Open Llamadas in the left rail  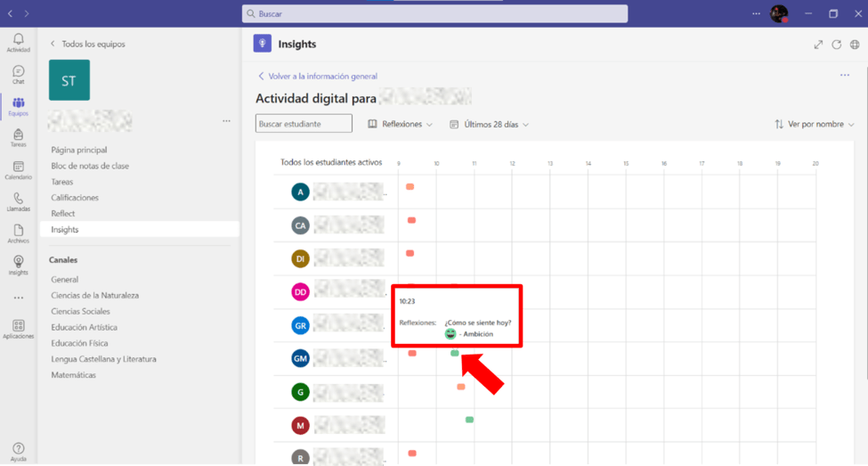pos(18,202)
